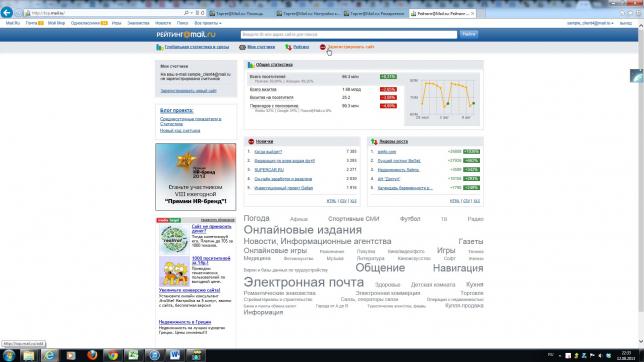Switch to the third Target@Mail.ru tab
The image size is (644, 362).
[x=375, y=14]
